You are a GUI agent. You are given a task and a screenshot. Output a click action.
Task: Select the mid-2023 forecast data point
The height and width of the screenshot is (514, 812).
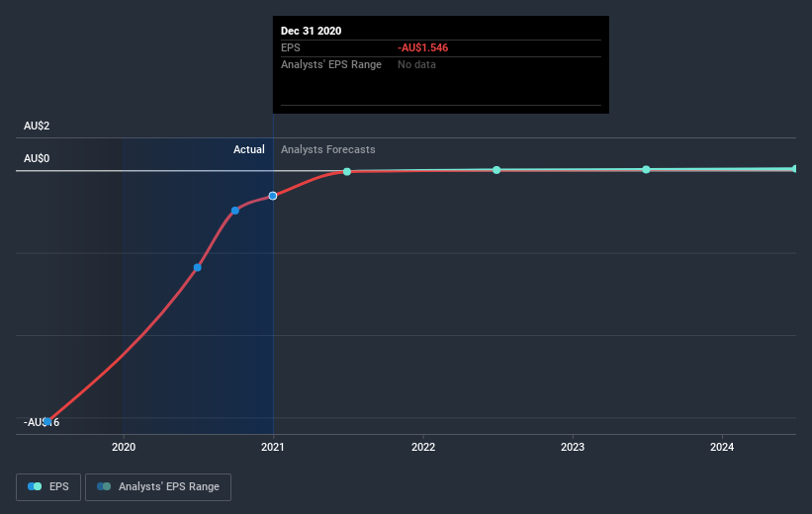(646, 169)
